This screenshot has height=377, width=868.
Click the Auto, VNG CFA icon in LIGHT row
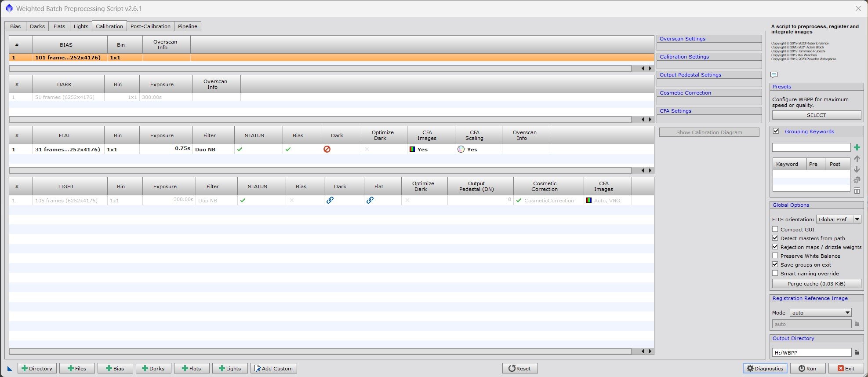pyautogui.click(x=589, y=200)
